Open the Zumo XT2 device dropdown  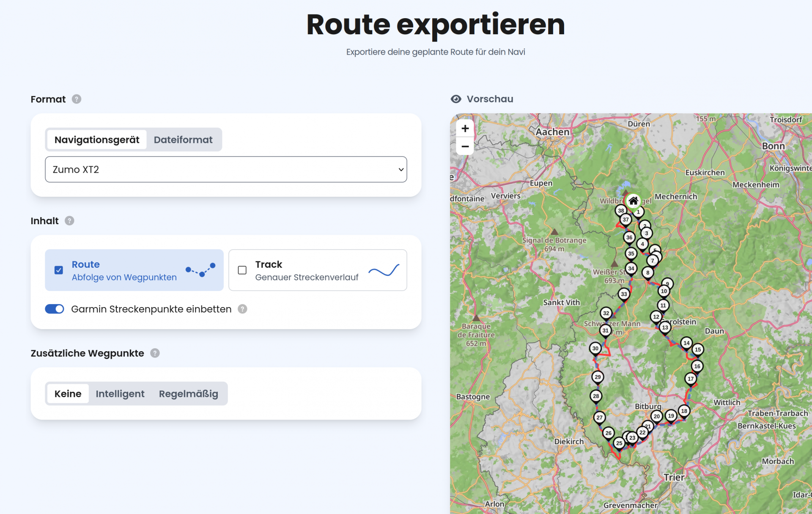coord(226,169)
